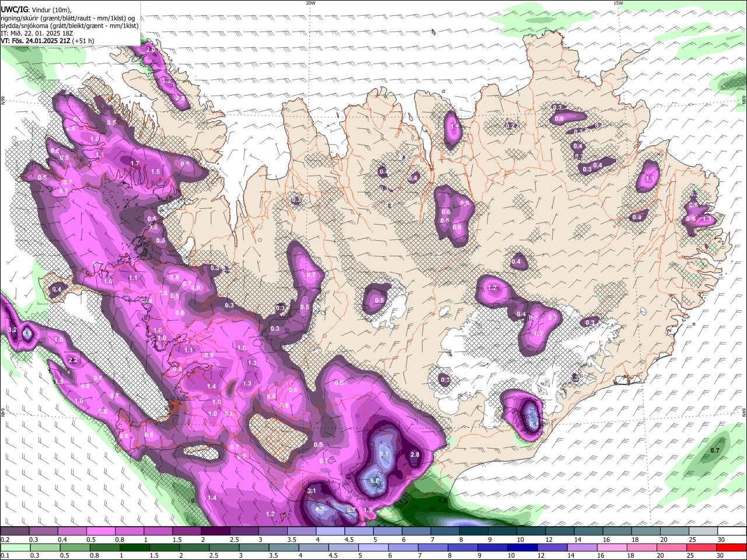Click the "5.7" precipitation value on the map
This screenshot has width=747, height=560.
tap(351, 510)
